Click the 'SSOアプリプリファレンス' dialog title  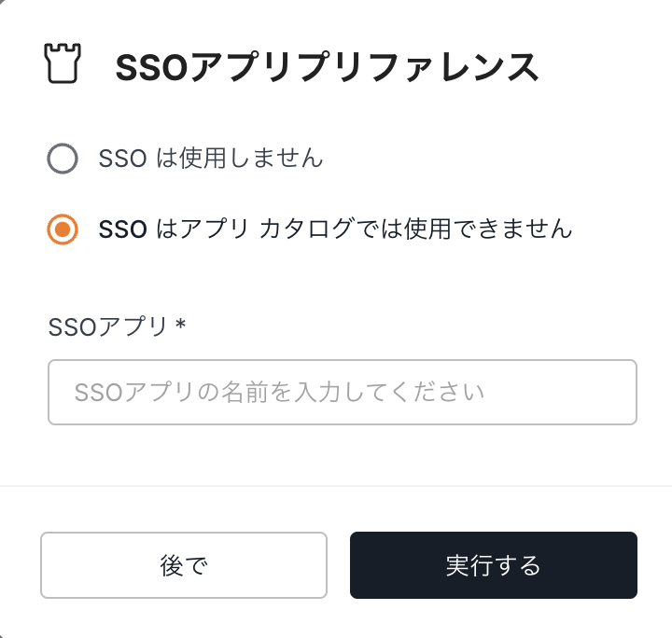coord(327,67)
